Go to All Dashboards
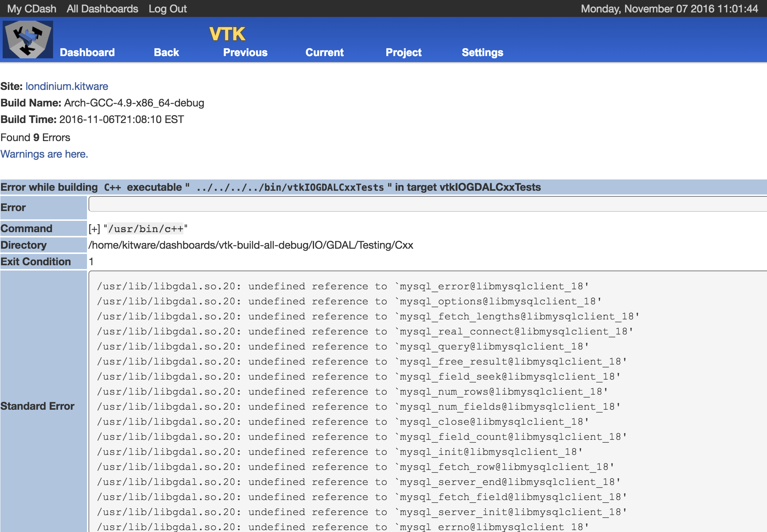767x532 pixels. tap(102, 9)
